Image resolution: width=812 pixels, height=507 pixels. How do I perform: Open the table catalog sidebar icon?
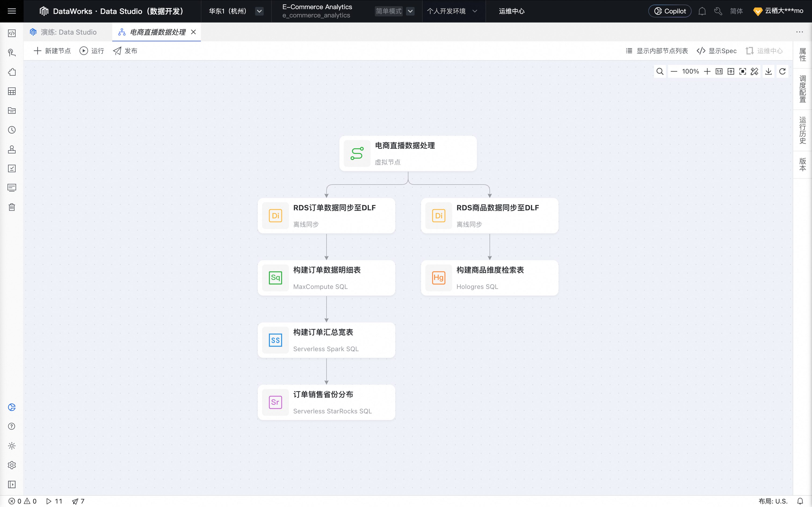point(12,91)
